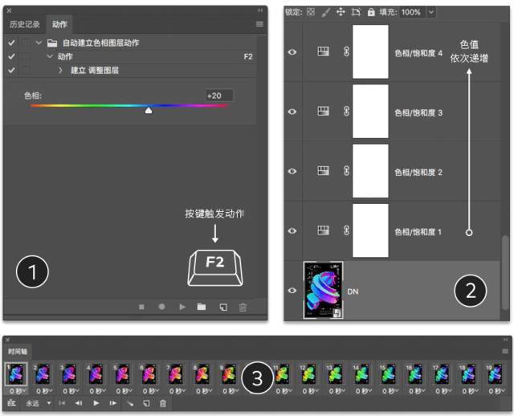Hide the 色相/饱和度 4 layer
This screenshot has width=514, height=420.
(292, 52)
